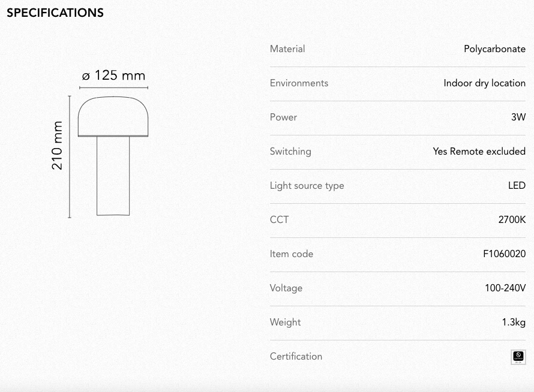Click the 210 mm height label

57,146
